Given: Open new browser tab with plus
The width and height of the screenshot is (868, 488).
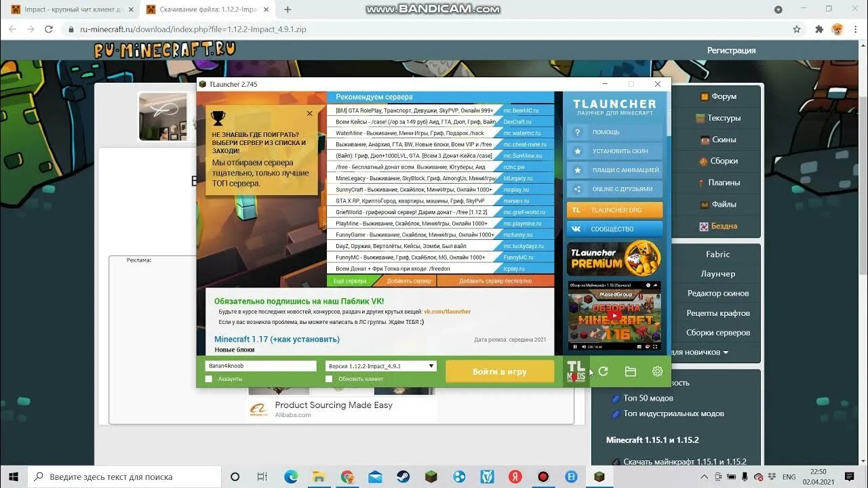Looking at the screenshot, I should coord(288,9).
